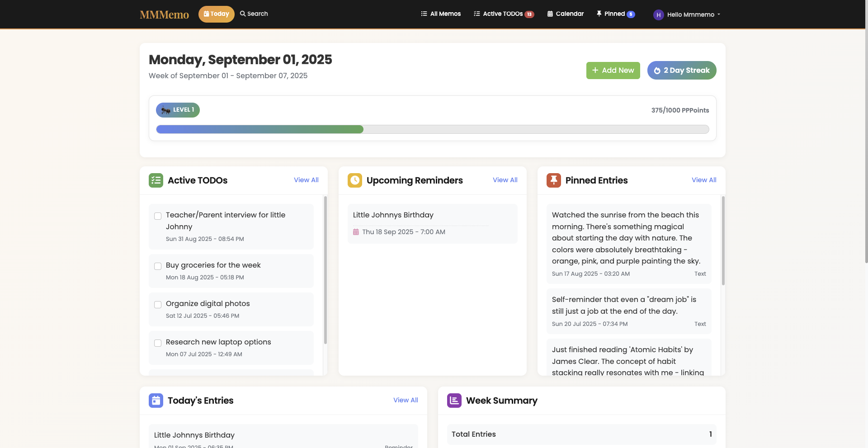Click the PPPoints level progress bar
This screenshot has height=448, width=868.
[433, 130]
